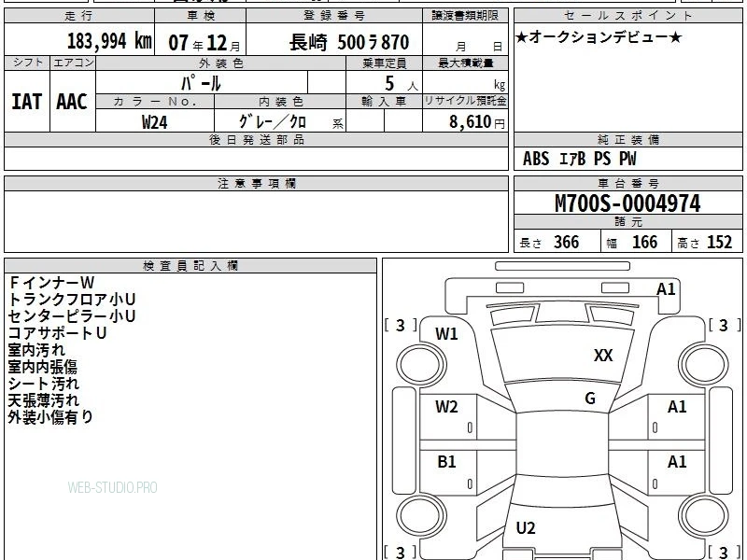Click the 後日発送部品 header
This screenshot has width=747, height=560.
point(256,139)
